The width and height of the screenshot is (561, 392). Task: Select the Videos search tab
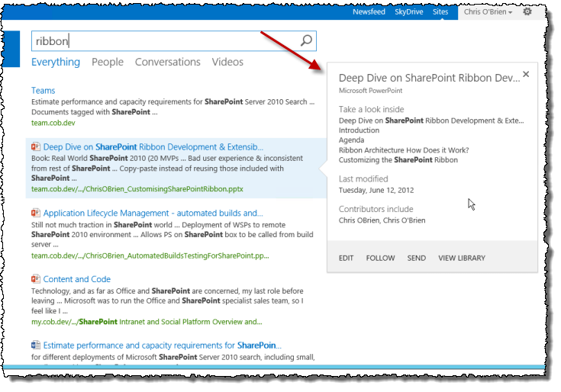click(x=227, y=62)
